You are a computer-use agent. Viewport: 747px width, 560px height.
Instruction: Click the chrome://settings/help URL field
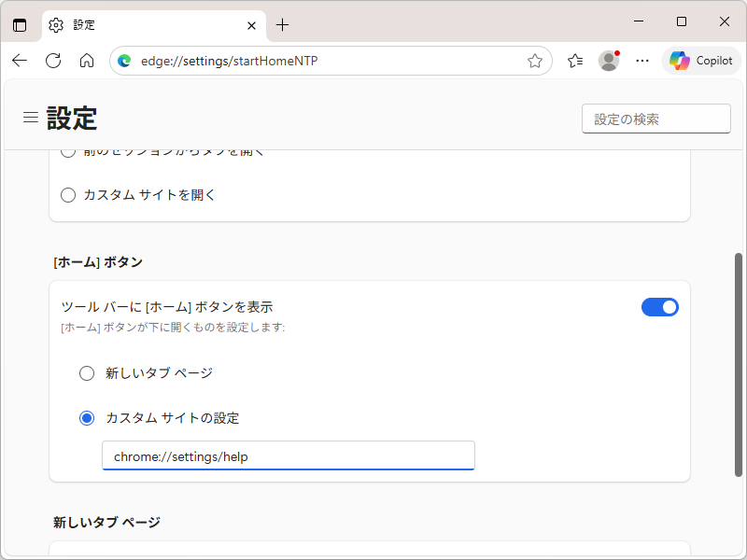tap(288, 455)
